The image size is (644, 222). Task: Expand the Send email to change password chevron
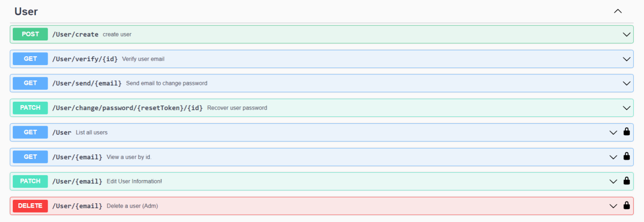click(627, 83)
